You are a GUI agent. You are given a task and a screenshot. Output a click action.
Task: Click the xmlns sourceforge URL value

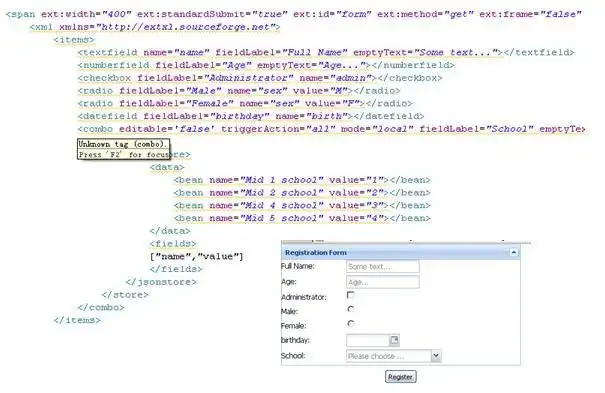(188, 27)
